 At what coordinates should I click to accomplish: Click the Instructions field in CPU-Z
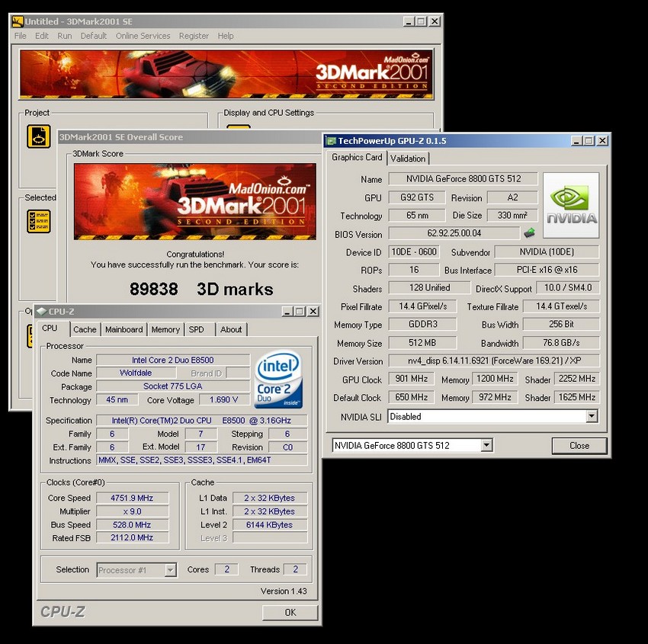202,460
